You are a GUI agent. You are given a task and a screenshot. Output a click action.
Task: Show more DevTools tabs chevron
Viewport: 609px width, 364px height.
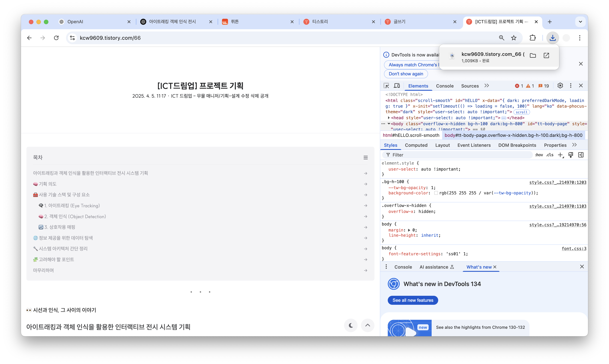(487, 86)
